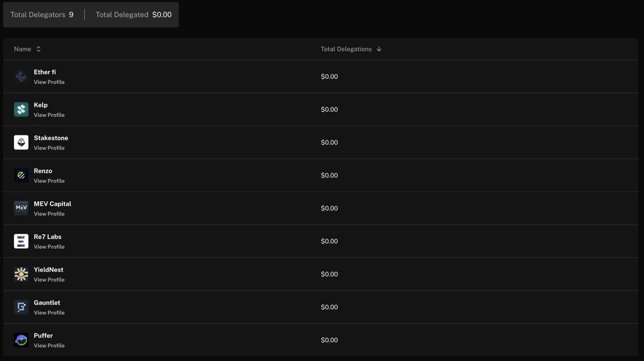644x361 pixels.
Task: Click the Puffer logo icon
Action: click(21, 340)
